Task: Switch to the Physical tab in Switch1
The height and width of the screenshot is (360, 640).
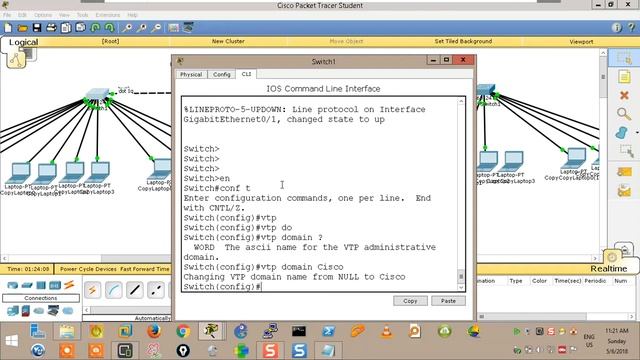Action: click(191, 74)
